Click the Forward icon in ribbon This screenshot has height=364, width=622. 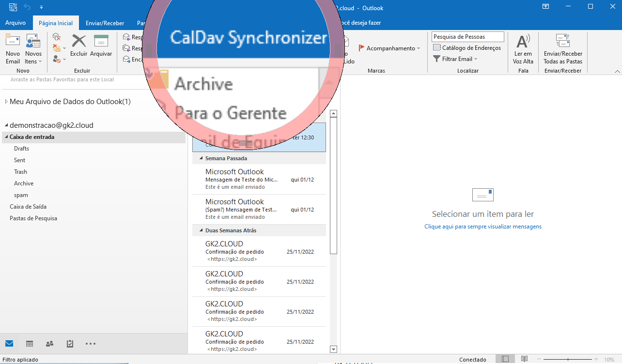(126, 59)
